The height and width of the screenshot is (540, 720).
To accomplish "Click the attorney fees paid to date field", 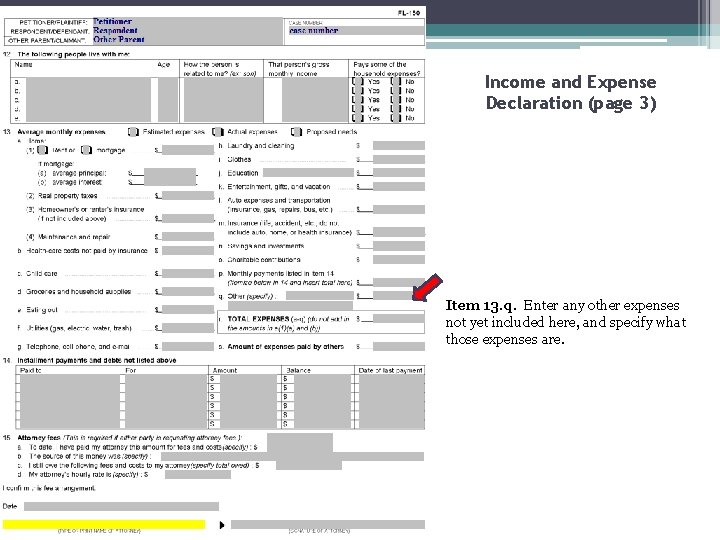I will point(300,443).
